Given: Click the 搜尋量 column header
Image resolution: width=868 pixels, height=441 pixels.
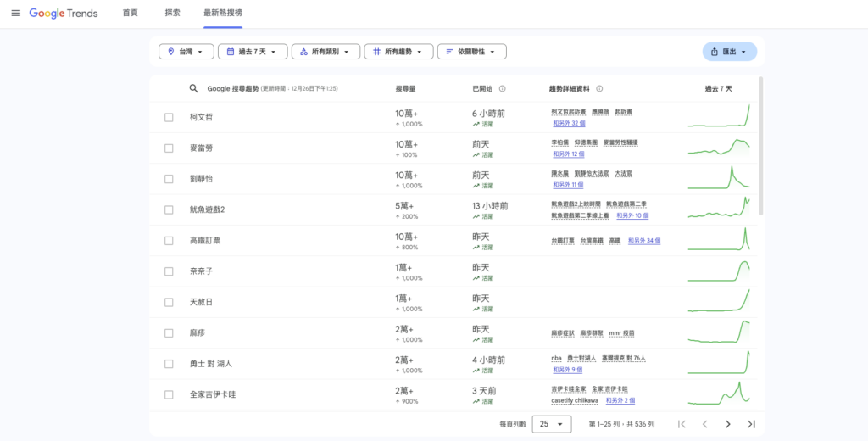Looking at the screenshot, I should point(405,89).
